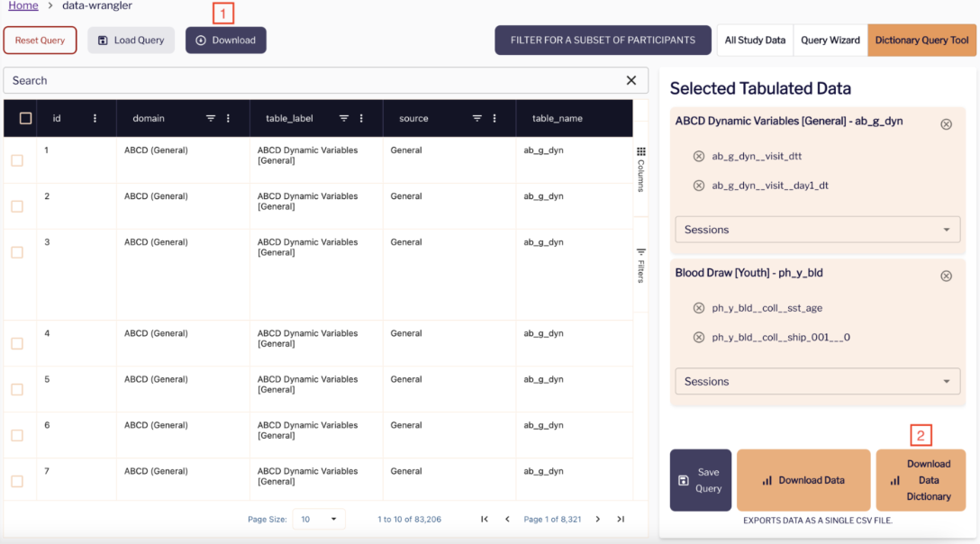Open the domain column options menu

point(228,118)
